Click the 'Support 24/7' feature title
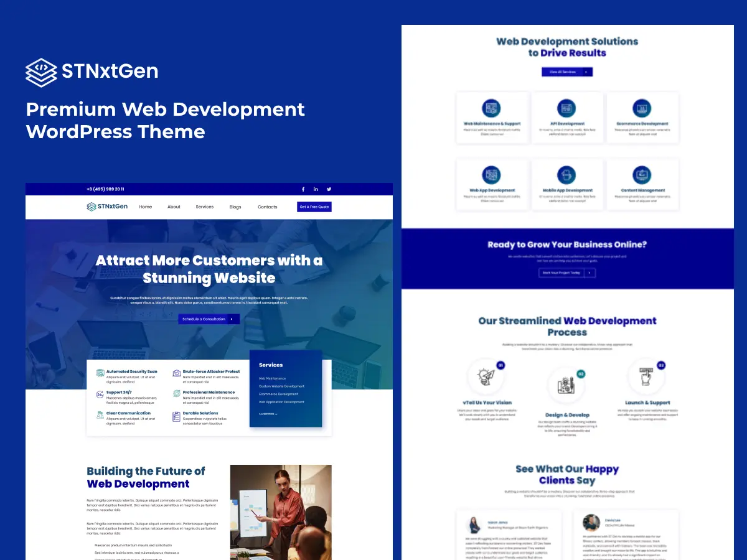 coord(119,393)
